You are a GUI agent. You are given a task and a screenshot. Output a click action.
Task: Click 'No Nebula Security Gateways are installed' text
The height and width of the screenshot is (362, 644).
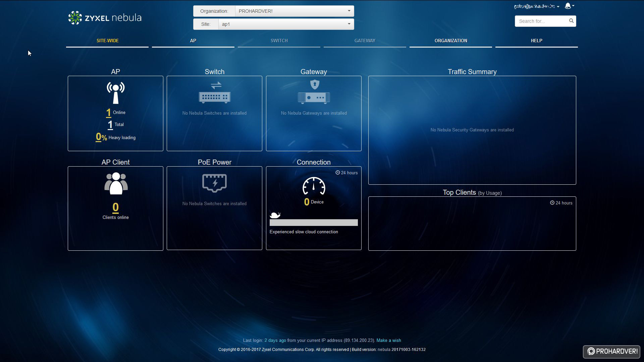coord(472,130)
